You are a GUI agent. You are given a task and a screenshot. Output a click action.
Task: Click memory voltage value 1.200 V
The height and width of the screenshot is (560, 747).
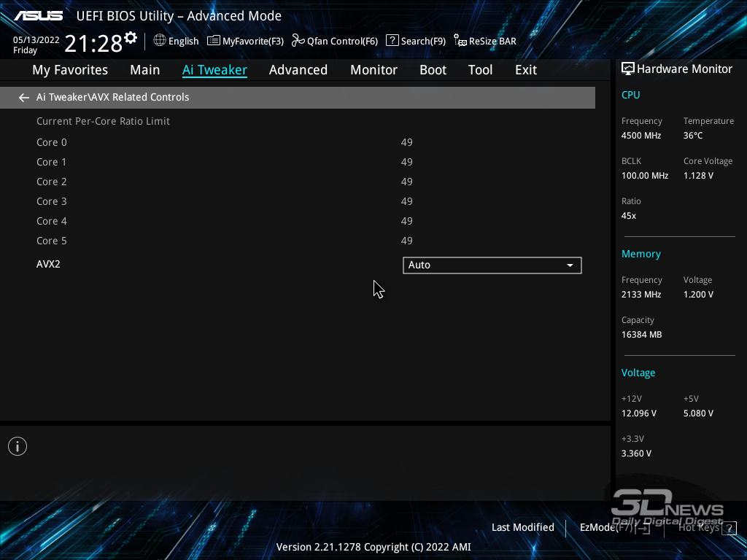click(698, 295)
